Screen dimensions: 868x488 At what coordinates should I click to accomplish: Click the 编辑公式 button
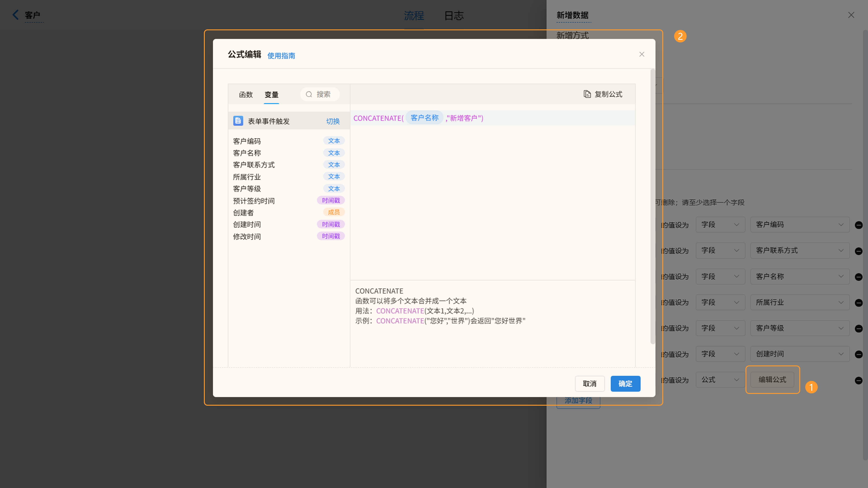click(772, 380)
